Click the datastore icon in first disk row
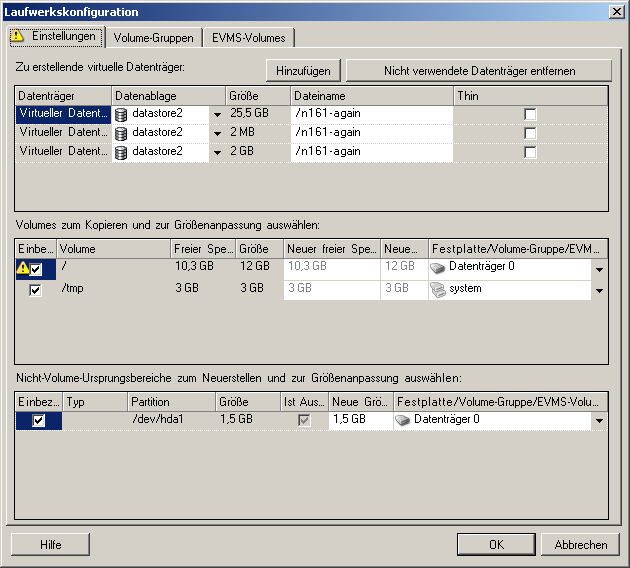 122,114
